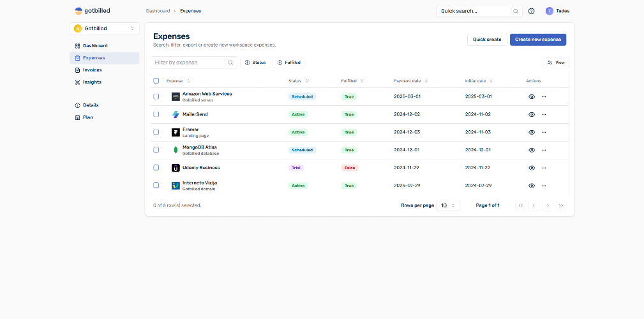Click the Quick search magnifier icon
Screen dimensions: 644x319
(x=516, y=11)
